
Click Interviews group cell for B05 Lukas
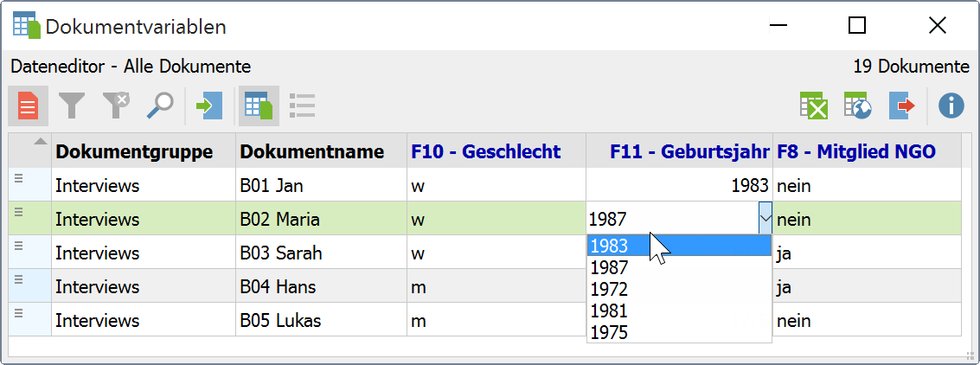(x=143, y=320)
